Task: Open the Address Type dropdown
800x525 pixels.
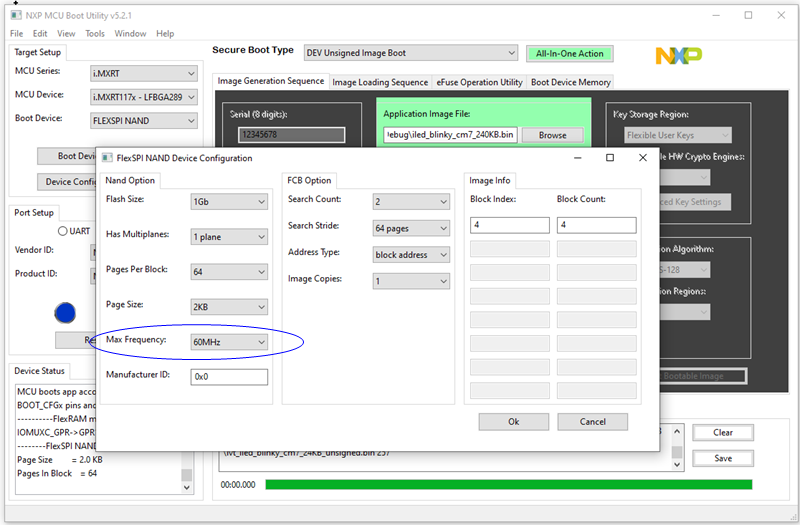Action: click(x=411, y=255)
